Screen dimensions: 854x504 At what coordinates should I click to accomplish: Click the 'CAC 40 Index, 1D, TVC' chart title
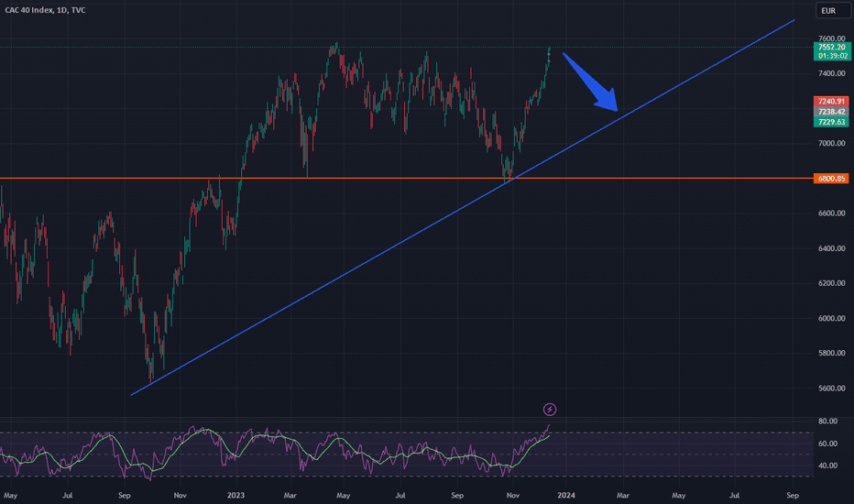coord(45,10)
